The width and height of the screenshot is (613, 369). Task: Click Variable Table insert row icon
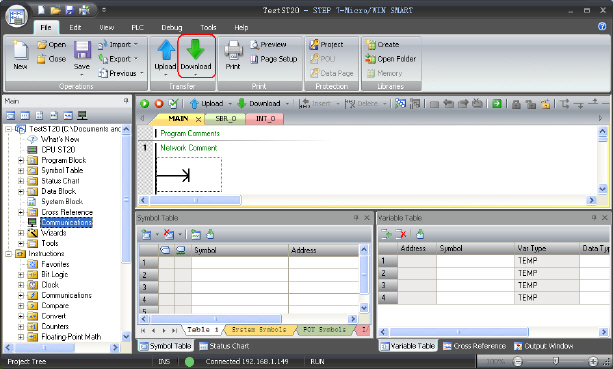(386, 234)
